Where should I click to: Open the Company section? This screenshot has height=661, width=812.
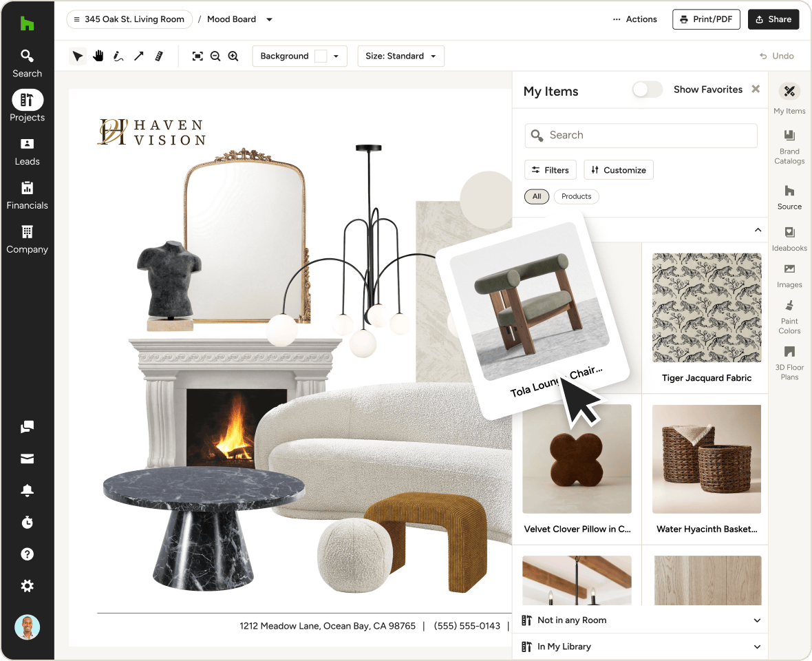click(x=27, y=240)
